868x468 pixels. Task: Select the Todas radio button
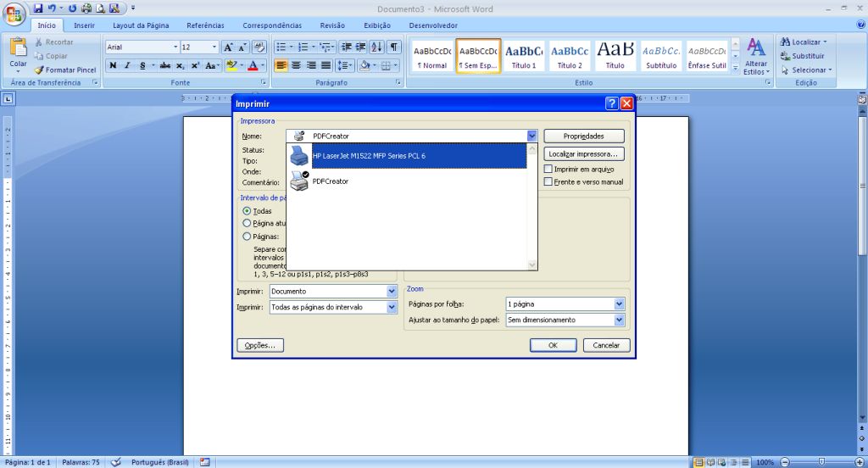[x=247, y=211]
